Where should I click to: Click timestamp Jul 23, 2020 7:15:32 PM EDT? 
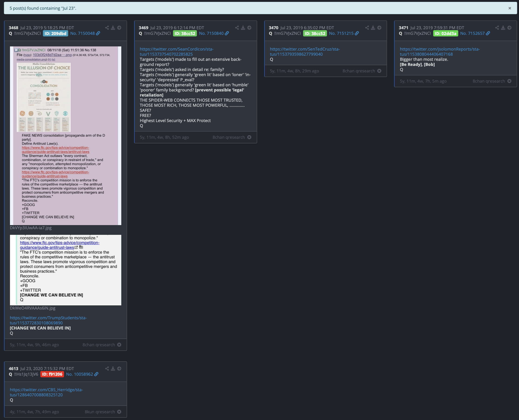[x=47, y=369]
